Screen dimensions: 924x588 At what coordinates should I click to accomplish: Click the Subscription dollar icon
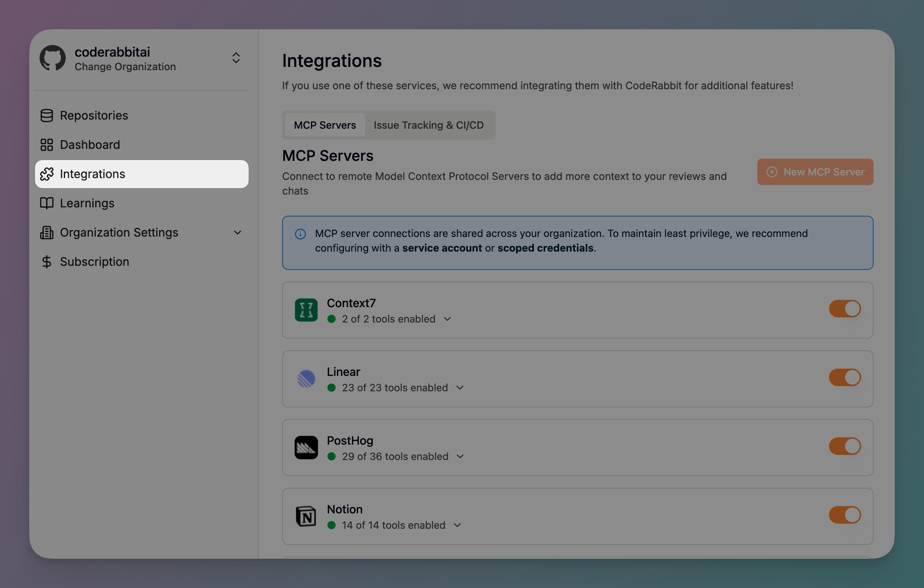pos(46,262)
